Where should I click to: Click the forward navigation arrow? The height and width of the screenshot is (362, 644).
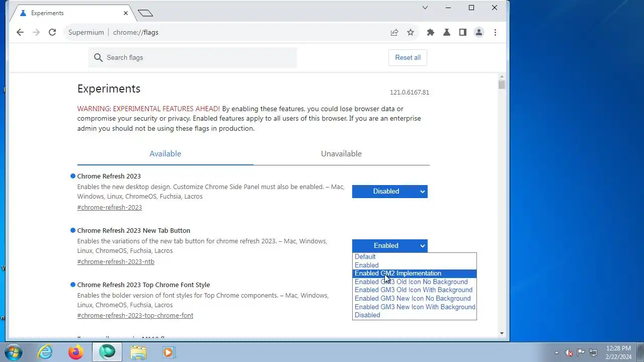click(x=36, y=32)
